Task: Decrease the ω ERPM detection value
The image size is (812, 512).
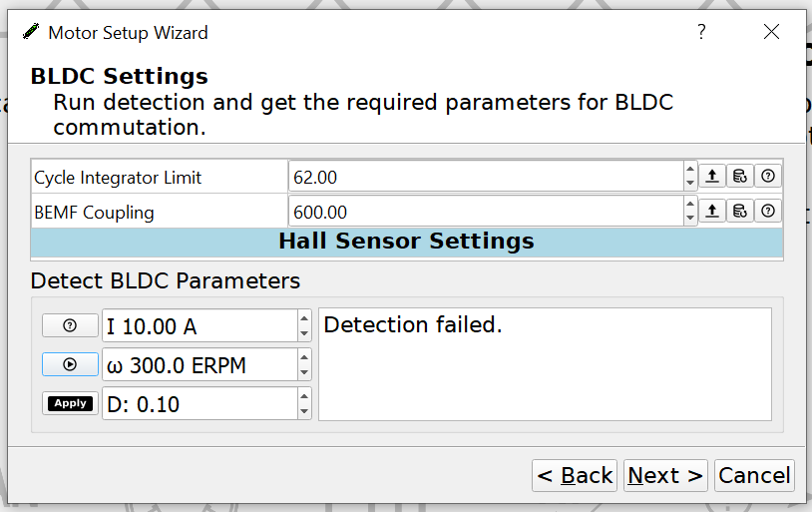Action: coord(304,373)
